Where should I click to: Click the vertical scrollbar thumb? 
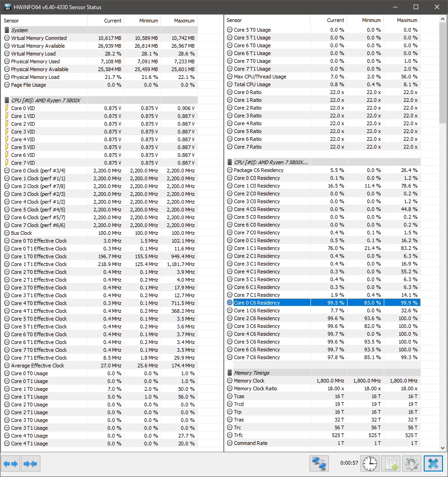point(442,73)
